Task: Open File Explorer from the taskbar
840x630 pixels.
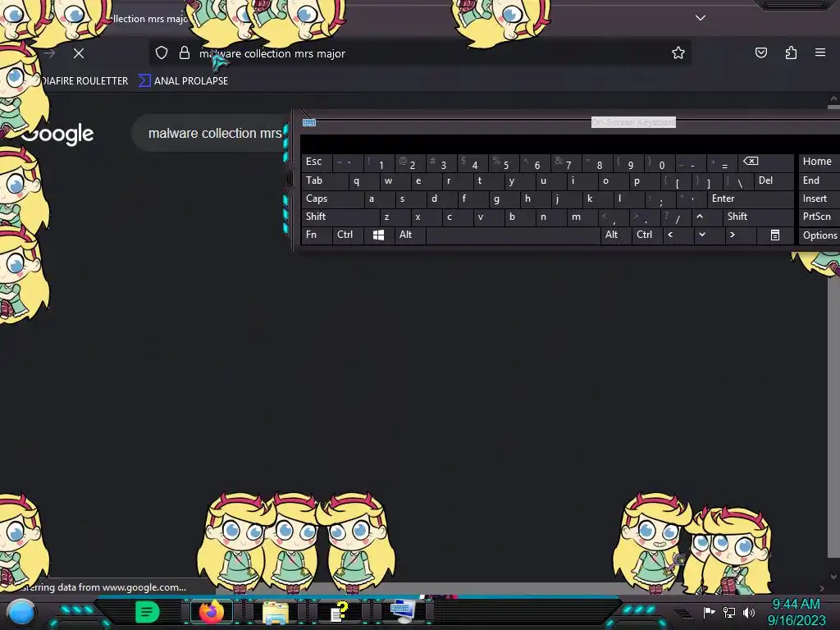Action: [275, 612]
